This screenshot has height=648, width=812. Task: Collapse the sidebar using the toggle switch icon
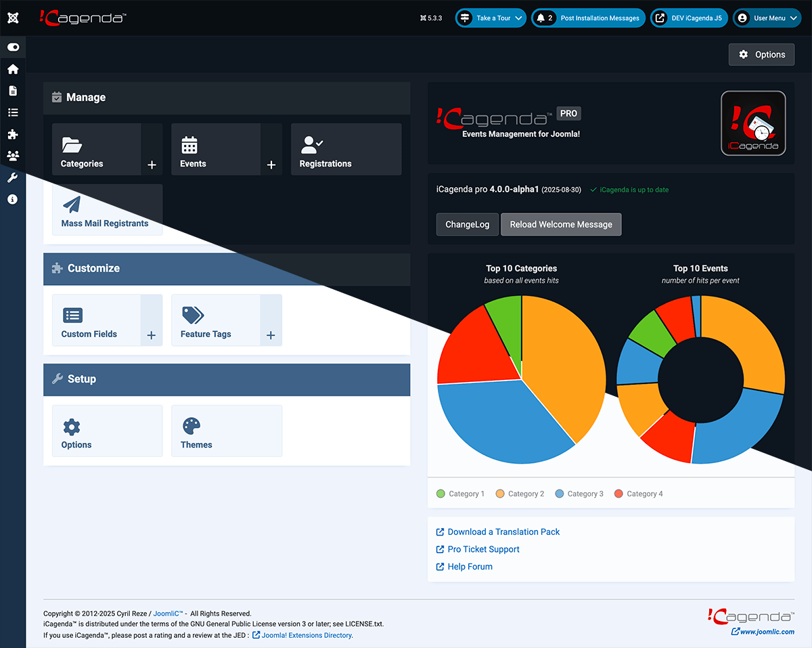pyautogui.click(x=13, y=47)
